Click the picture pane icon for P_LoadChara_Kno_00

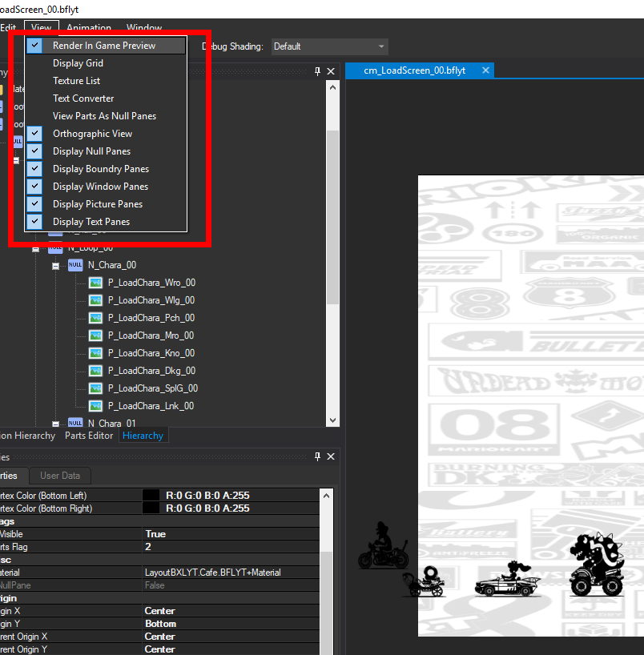[x=95, y=353]
